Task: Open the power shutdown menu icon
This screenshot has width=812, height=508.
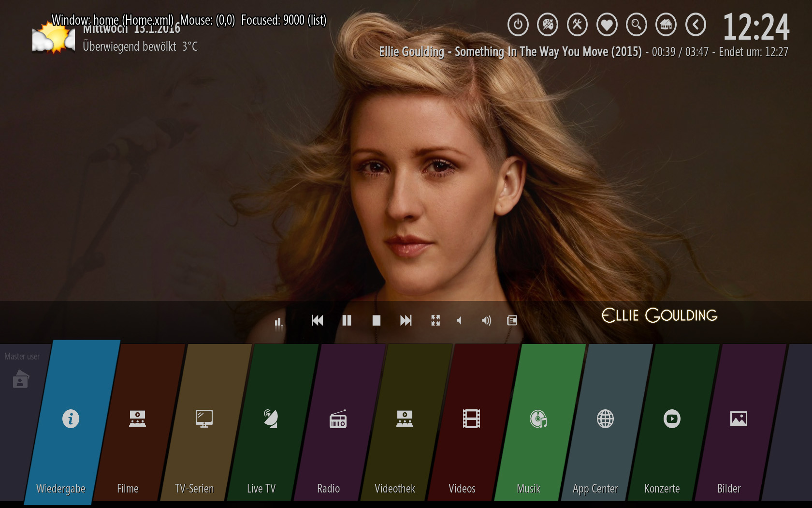Action: 518,24
